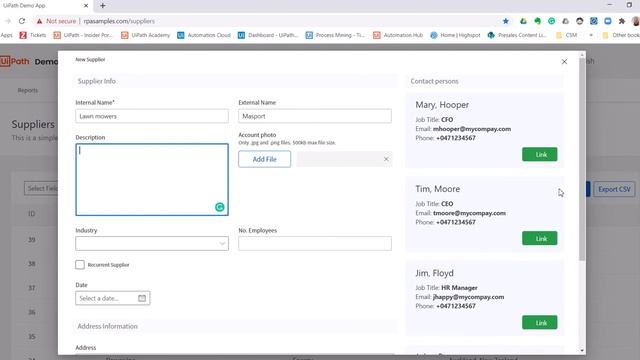The height and width of the screenshot is (360, 640).
Task: Click the Internal Name input field
Action: [152, 116]
